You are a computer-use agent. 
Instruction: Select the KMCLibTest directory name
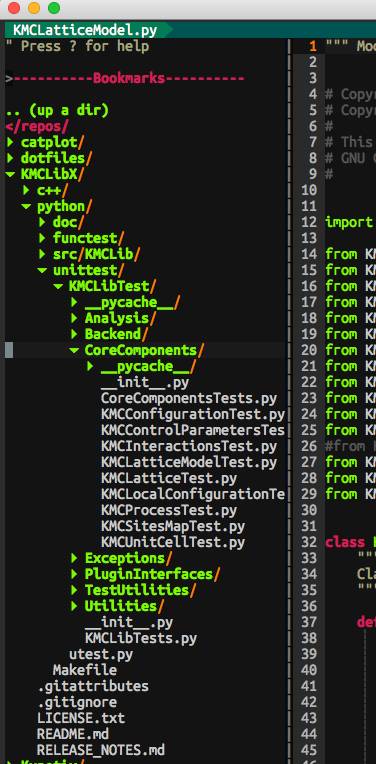point(109,286)
